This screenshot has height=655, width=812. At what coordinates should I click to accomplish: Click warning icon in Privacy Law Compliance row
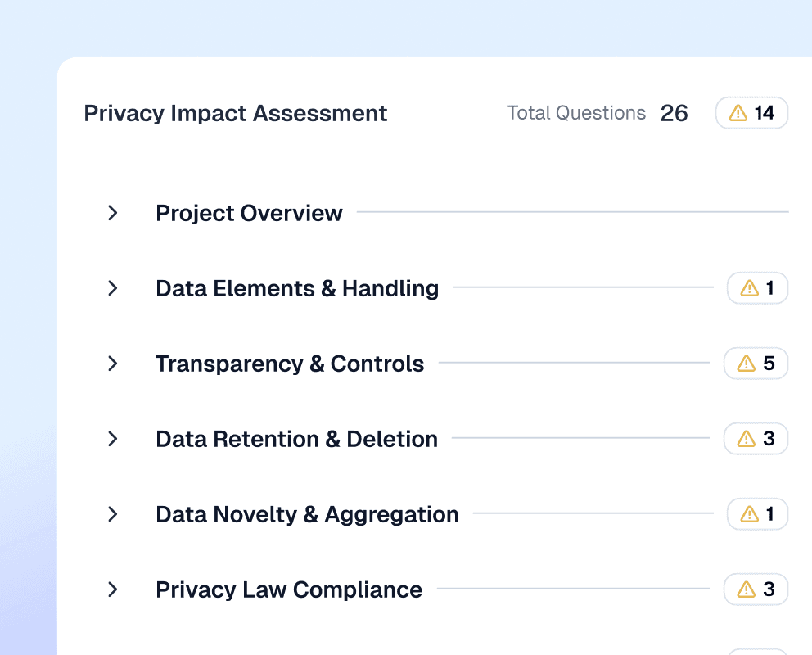(747, 589)
